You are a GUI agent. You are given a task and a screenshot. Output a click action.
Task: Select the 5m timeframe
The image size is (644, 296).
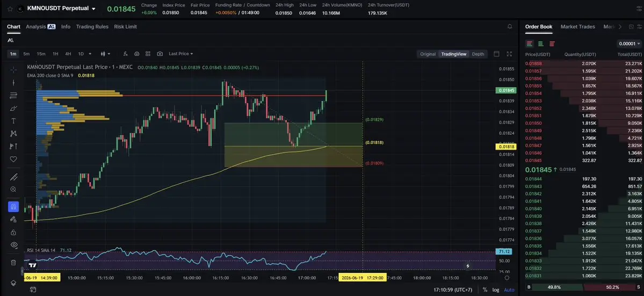26,54
